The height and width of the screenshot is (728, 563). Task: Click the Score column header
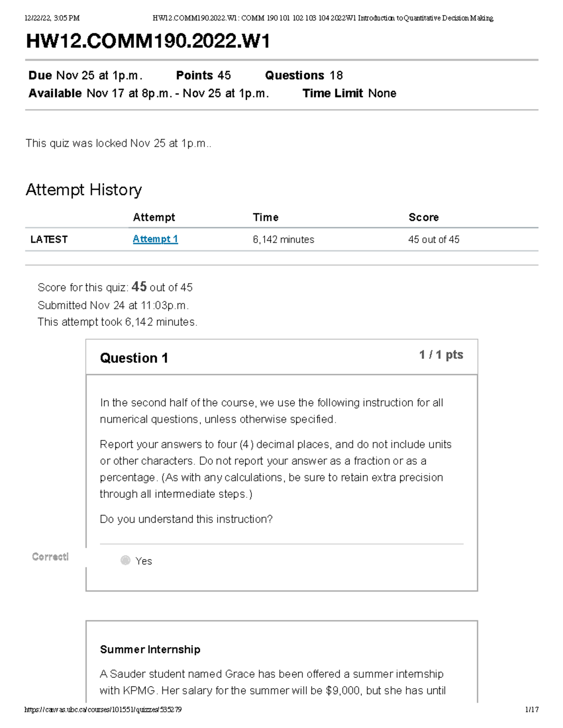(x=424, y=217)
